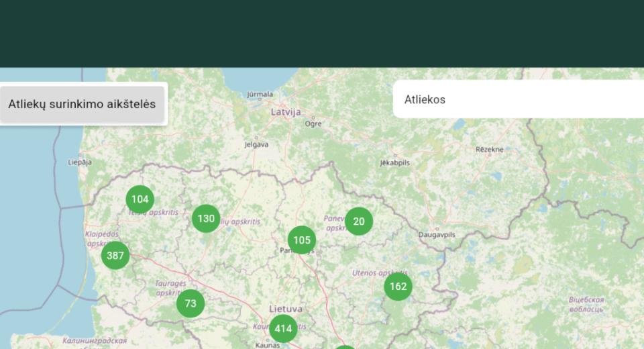
Task: Open the 162 cluster in Utenos apskritis
Action: click(x=398, y=287)
